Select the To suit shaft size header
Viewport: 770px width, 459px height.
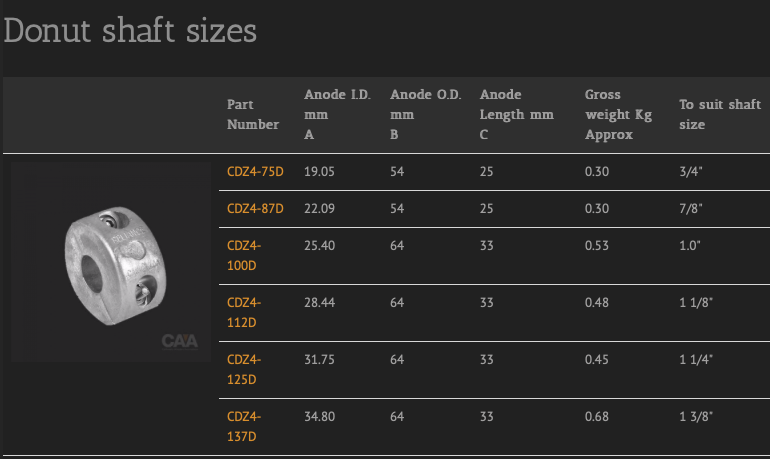(x=720, y=114)
